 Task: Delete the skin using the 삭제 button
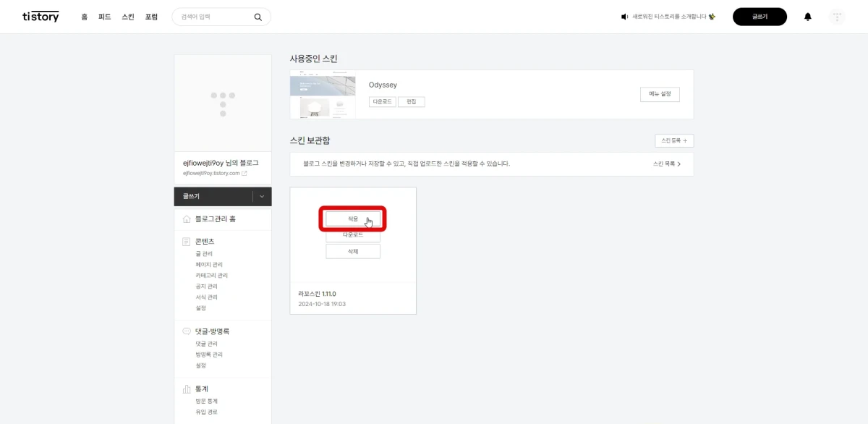pyautogui.click(x=352, y=251)
